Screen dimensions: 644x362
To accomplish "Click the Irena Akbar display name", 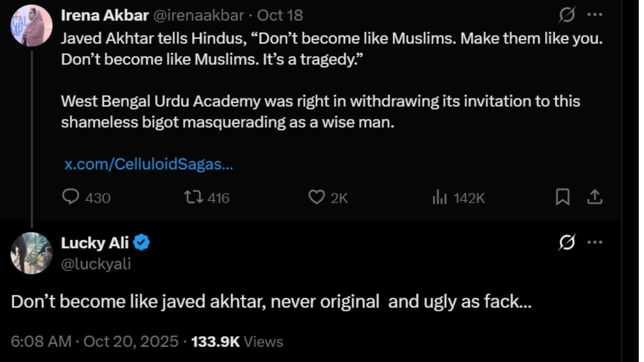I will pos(105,15).
